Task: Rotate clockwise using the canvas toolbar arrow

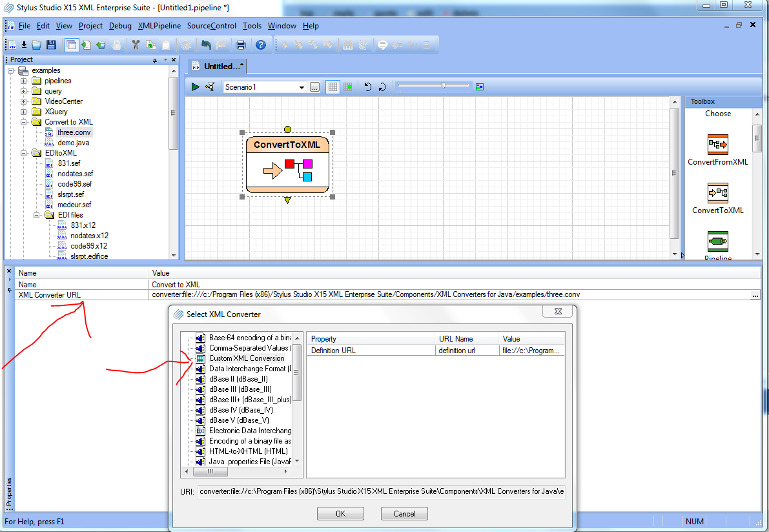Action: point(382,87)
